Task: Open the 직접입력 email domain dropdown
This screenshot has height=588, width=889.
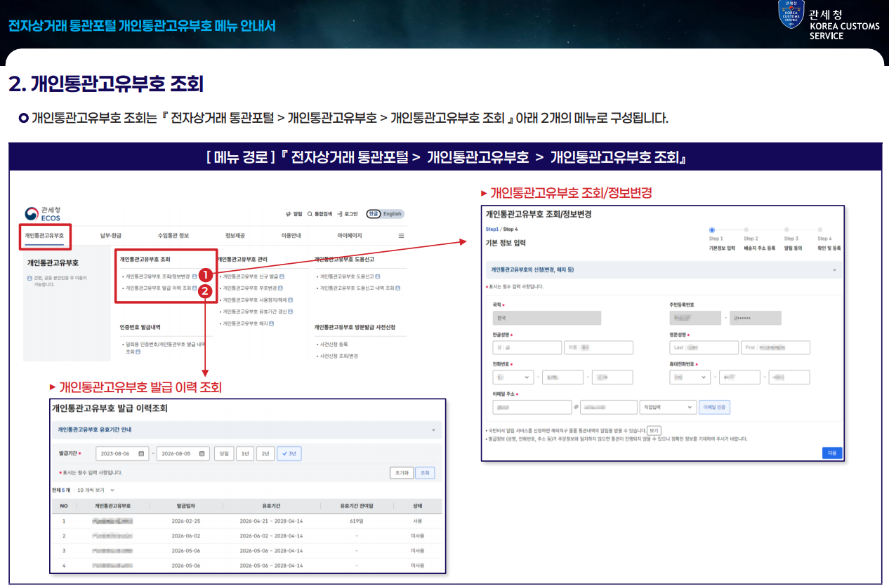Action: [666, 407]
